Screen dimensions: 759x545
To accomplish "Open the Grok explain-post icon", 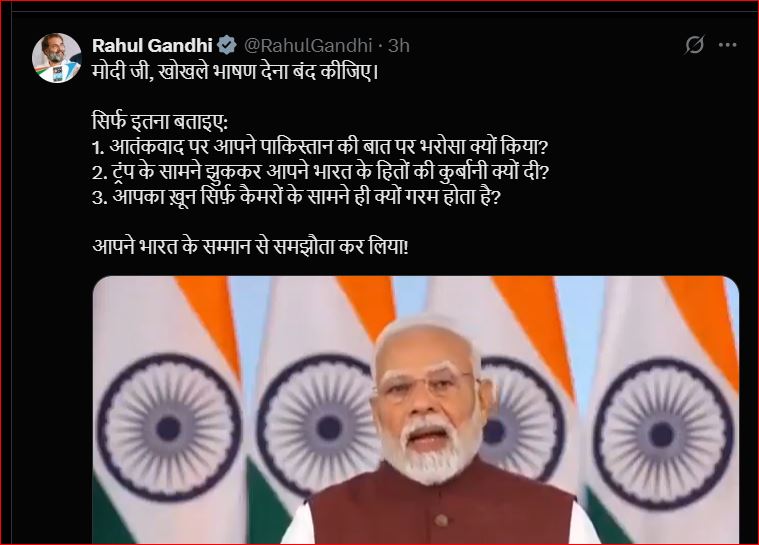I will (694, 45).
